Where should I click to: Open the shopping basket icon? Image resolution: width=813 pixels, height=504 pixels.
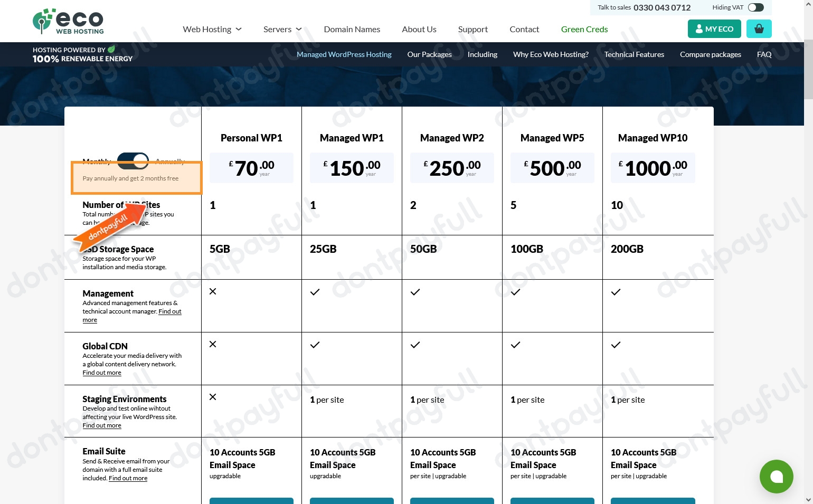coord(759,28)
